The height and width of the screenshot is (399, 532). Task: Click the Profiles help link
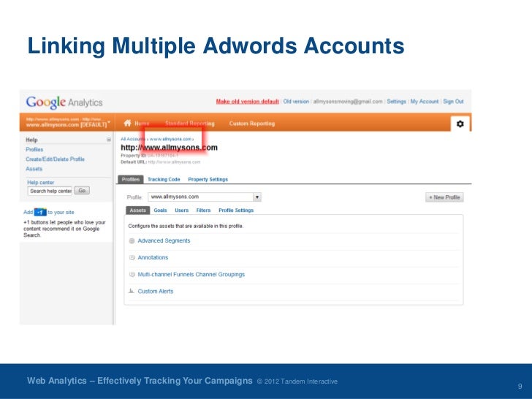coord(34,150)
